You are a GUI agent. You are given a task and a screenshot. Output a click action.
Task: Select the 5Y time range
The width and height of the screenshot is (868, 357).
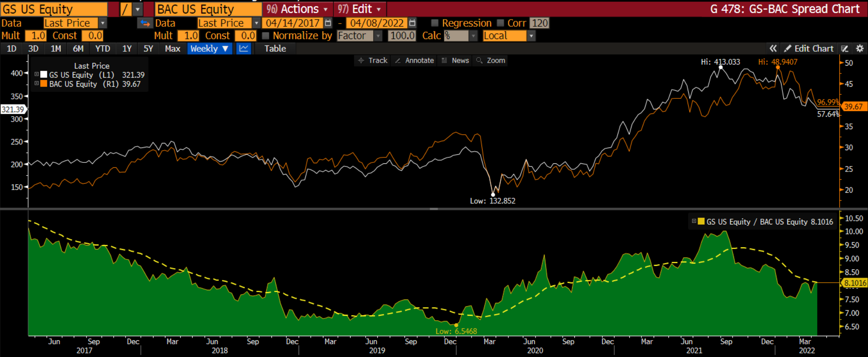[x=148, y=49]
